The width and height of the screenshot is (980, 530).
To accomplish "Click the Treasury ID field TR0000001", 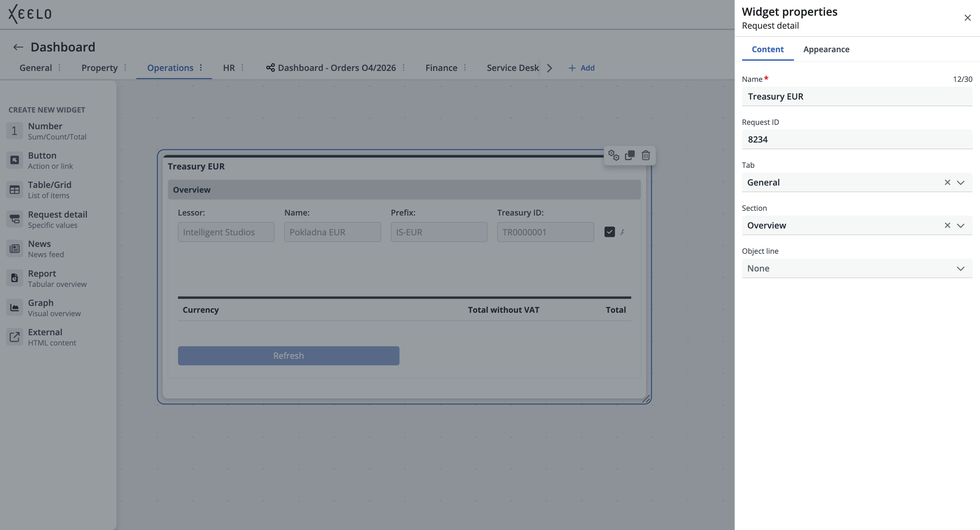I will point(545,232).
